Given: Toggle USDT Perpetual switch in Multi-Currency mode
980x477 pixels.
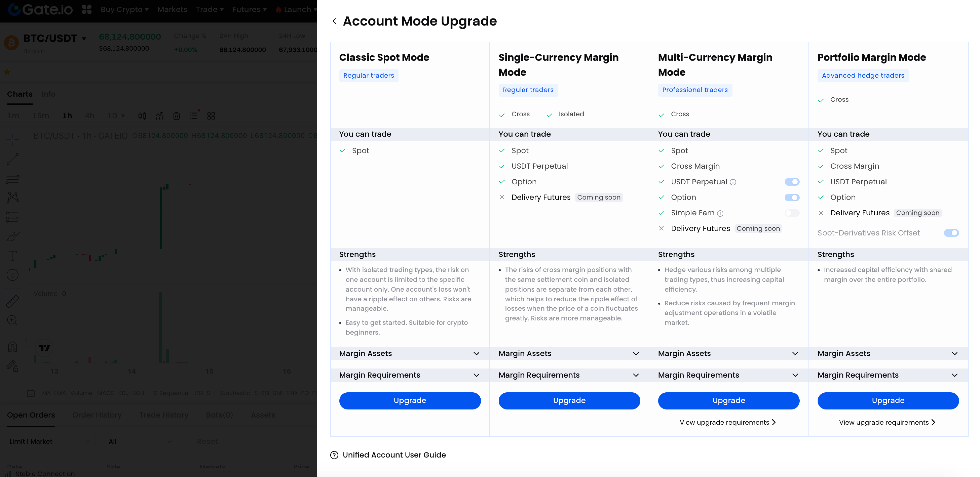Looking at the screenshot, I should point(792,182).
